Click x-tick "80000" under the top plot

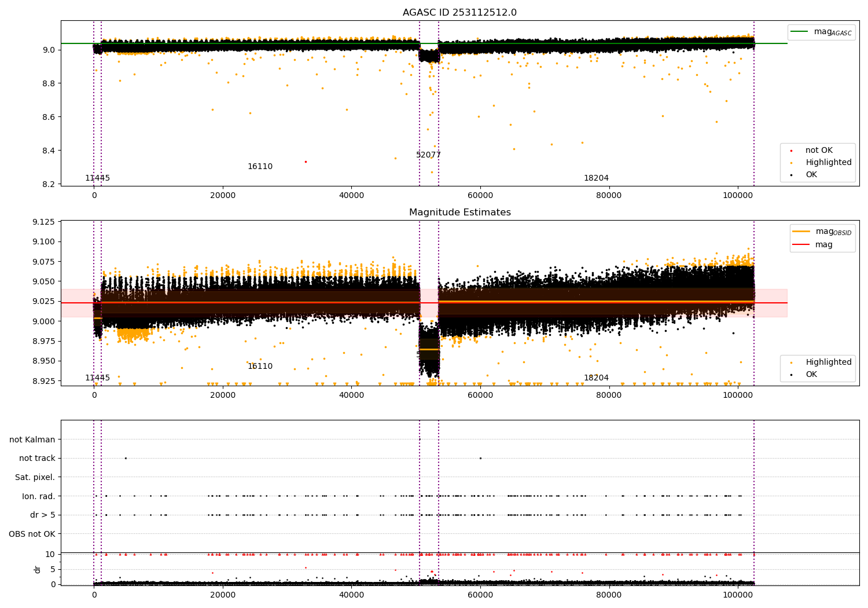[x=609, y=196]
